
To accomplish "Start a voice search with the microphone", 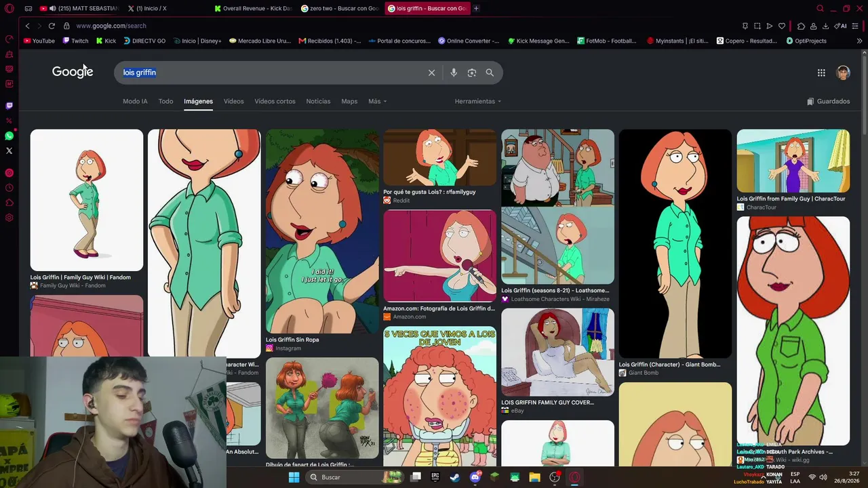I will (x=454, y=73).
